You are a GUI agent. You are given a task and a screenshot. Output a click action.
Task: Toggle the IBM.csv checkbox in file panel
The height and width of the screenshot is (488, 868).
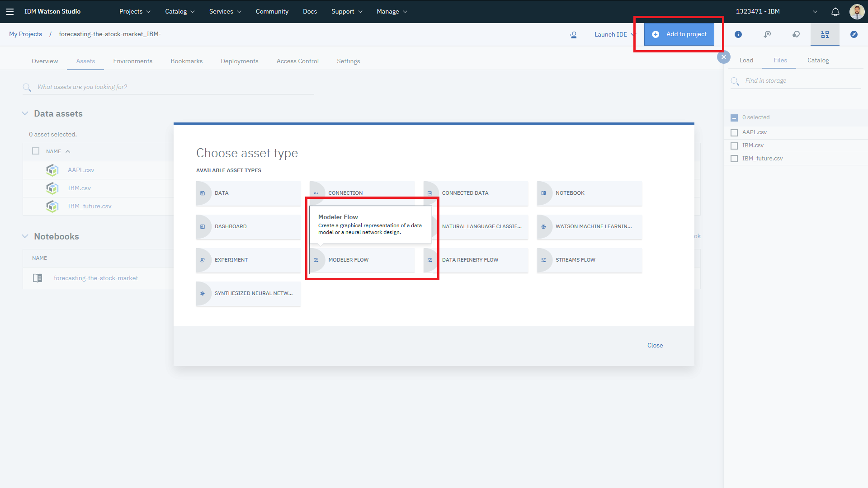735,145
